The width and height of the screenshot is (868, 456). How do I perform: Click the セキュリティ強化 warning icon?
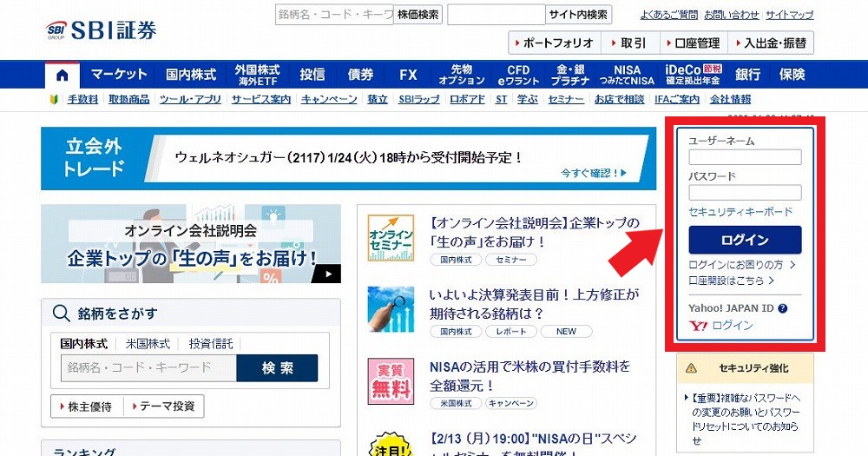click(x=691, y=368)
